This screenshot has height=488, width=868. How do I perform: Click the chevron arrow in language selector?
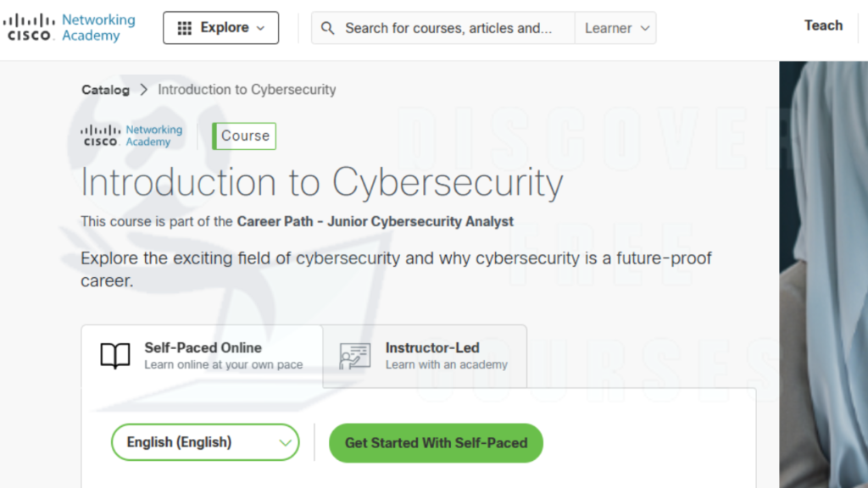[x=285, y=442]
